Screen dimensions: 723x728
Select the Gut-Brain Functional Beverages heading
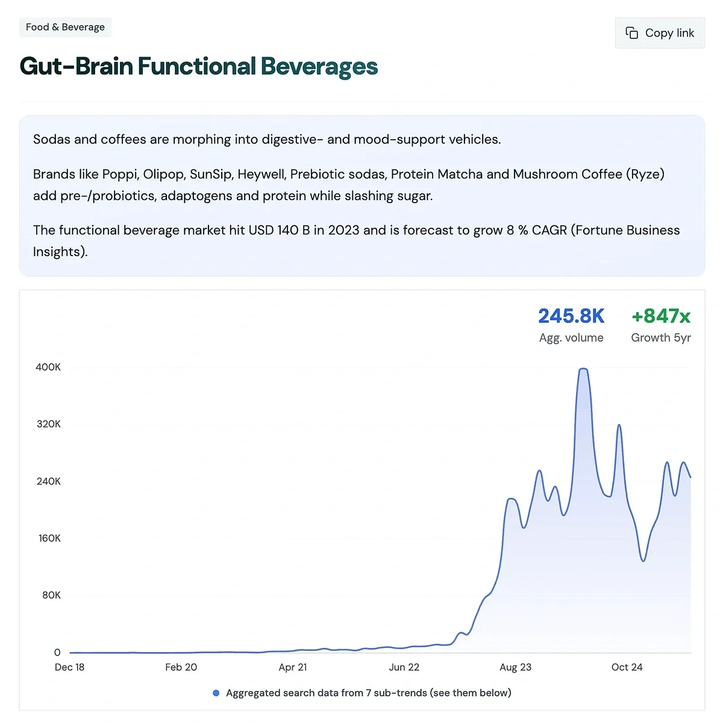[198, 66]
